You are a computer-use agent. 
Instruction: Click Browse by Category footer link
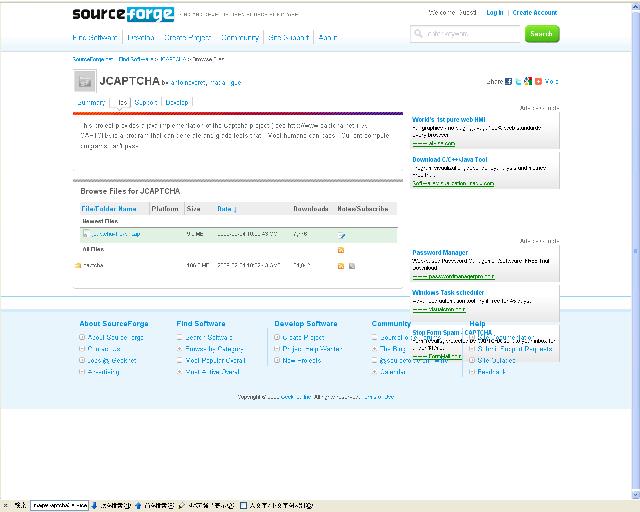[214, 349]
